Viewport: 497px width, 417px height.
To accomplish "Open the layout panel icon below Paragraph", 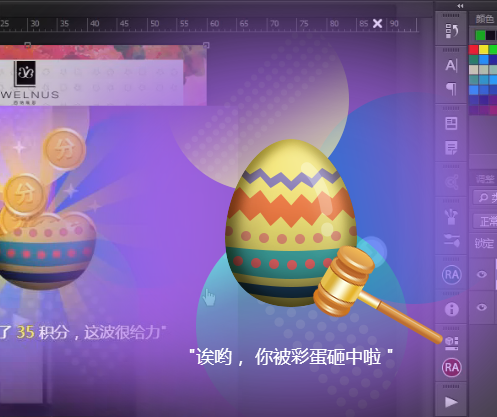I will pyautogui.click(x=451, y=123).
